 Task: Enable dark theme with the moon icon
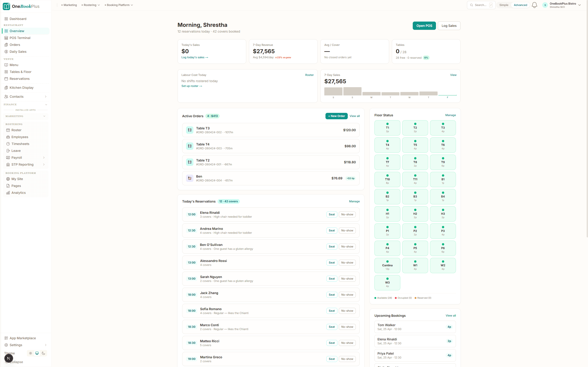(43, 353)
